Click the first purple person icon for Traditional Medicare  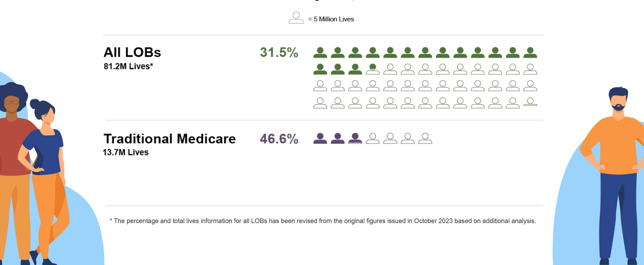[x=320, y=138]
